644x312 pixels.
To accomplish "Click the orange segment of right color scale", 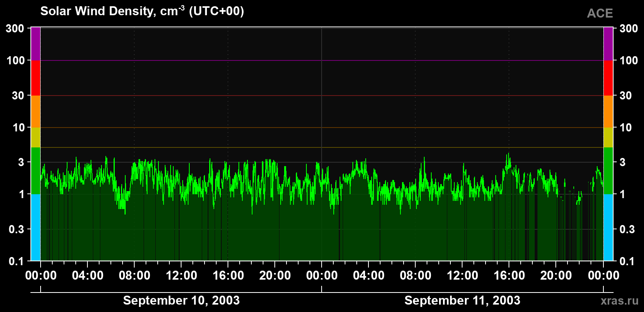I will [608, 112].
